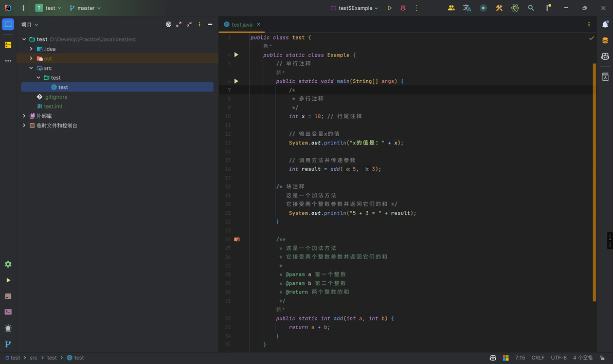Screen dimensions: 613x364
Task: Open the master git branch dropdown
Action: tap(85, 8)
